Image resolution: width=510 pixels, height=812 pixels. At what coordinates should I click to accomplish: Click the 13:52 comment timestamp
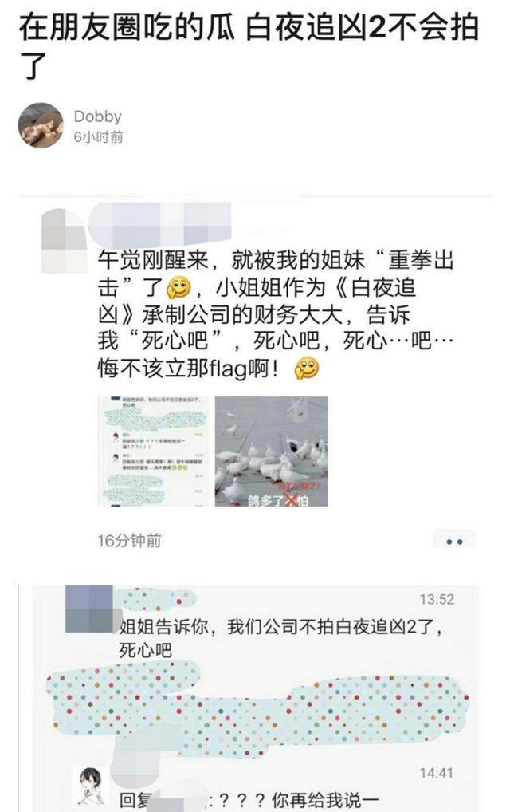coord(437,599)
